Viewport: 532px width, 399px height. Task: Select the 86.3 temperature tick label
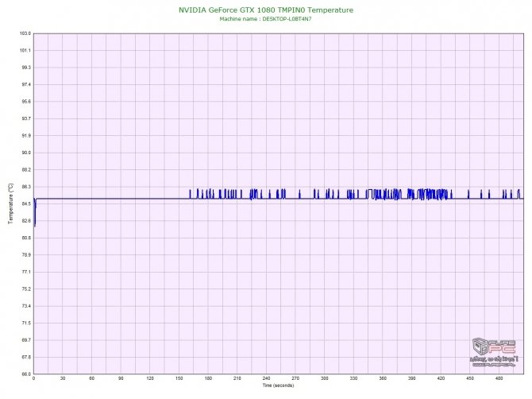[x=26, y=187]
